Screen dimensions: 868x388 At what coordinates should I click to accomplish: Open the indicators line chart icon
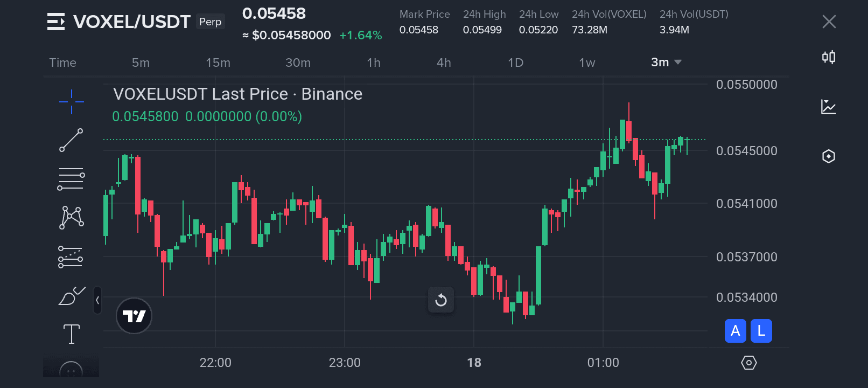829,107
